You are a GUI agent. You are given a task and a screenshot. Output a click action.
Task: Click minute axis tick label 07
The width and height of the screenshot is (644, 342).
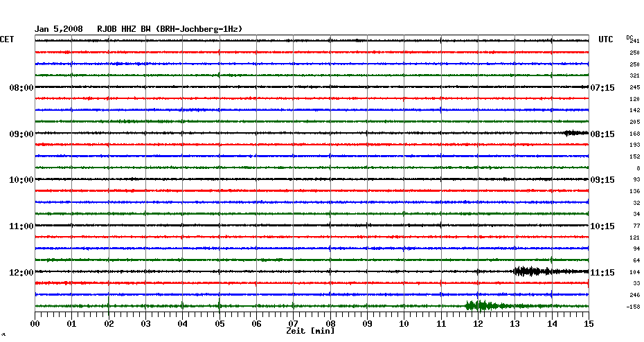coord(293,323)
